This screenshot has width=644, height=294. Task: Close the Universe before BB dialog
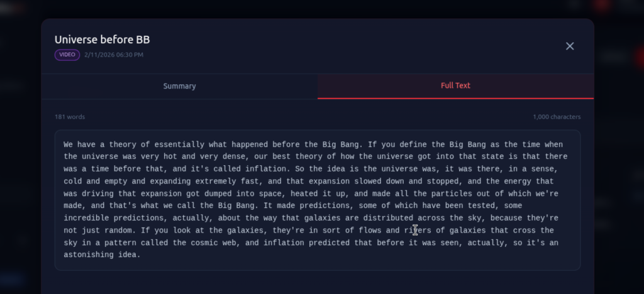point(570,46)
